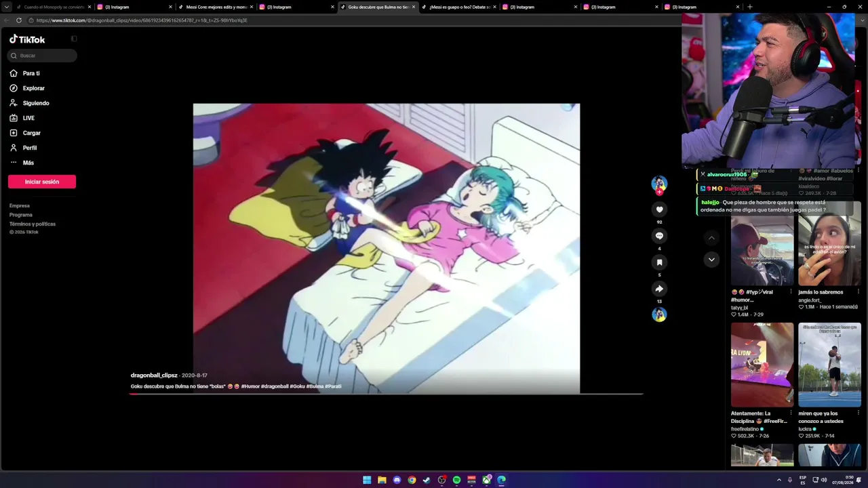This screenshot has width=868, height=488.
Task: Open Spotify from the taskbar
Action: coord(456,480)
